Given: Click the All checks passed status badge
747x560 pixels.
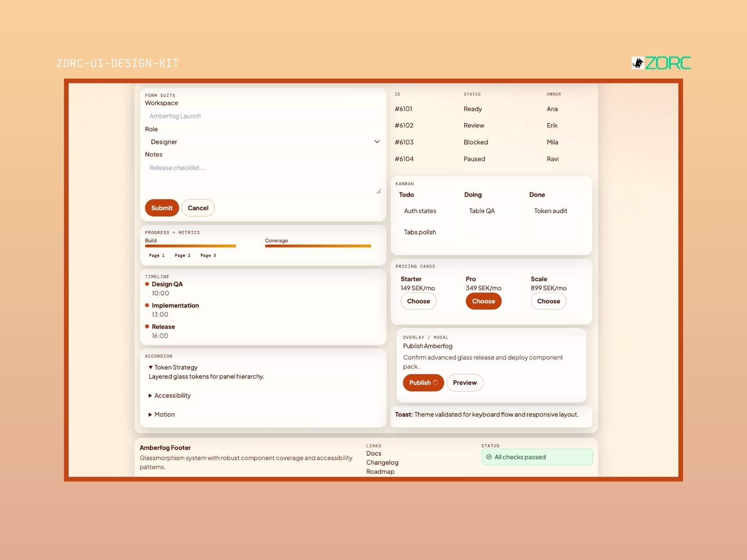Looking at the screenshot, I should 537,457.
